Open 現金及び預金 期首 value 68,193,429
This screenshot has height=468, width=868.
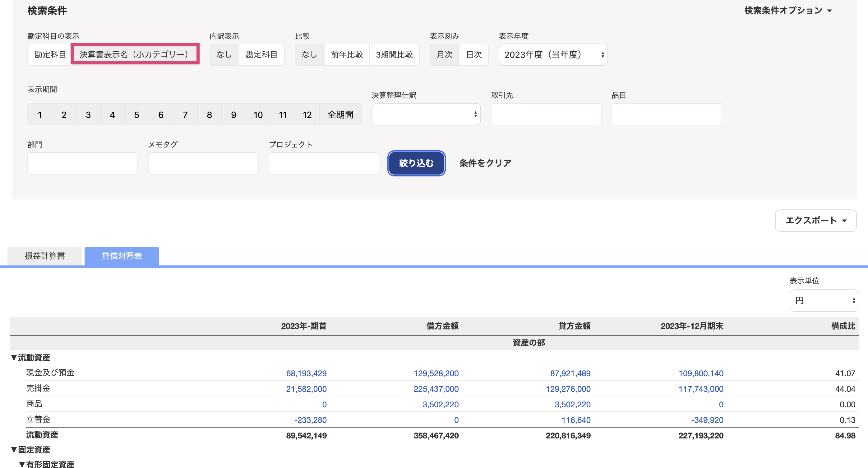pyautogui.click(x=306, y=373)
